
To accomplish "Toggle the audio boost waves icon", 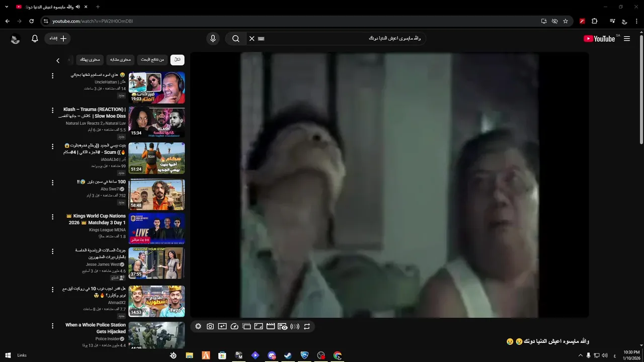I will coord(295,326).
